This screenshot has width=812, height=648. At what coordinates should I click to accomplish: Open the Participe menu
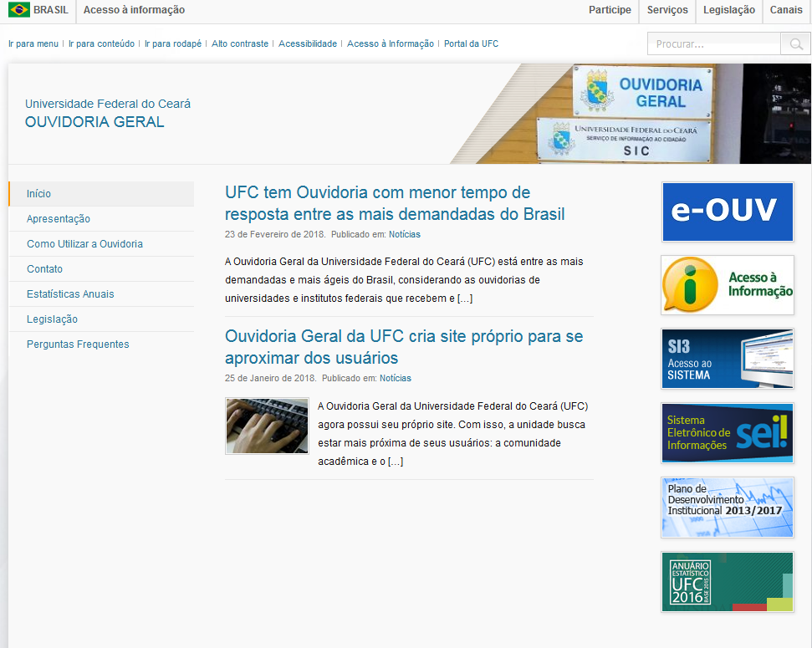click(610, 10)
